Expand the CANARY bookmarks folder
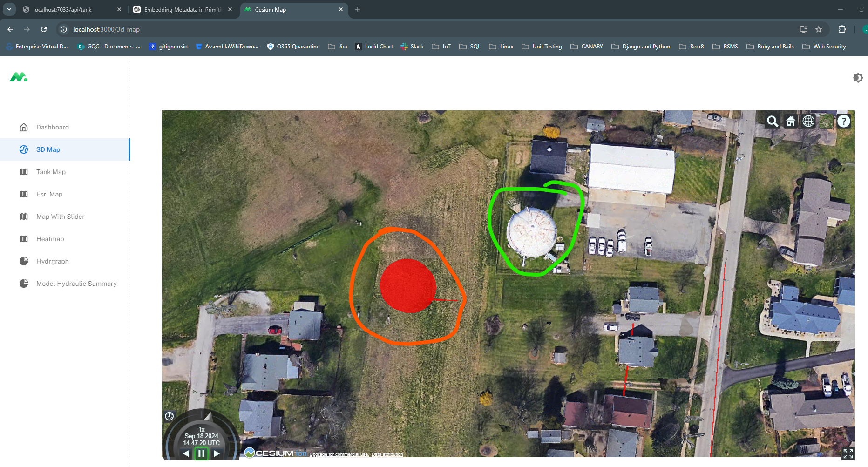 [x=587, y=47]
